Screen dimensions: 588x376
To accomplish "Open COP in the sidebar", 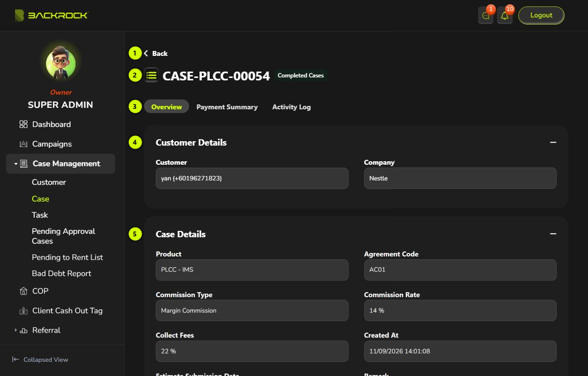I will pos(40,291).
